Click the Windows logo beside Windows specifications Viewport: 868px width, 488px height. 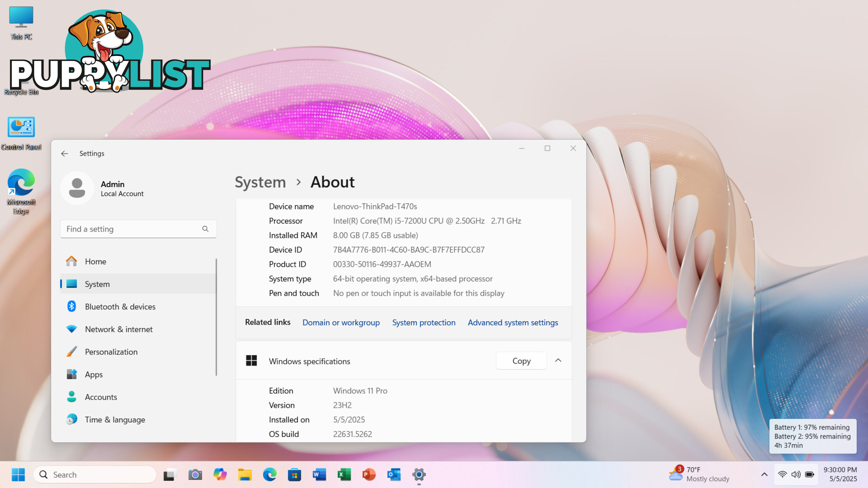pyautogui.click(x=251, y=361)
